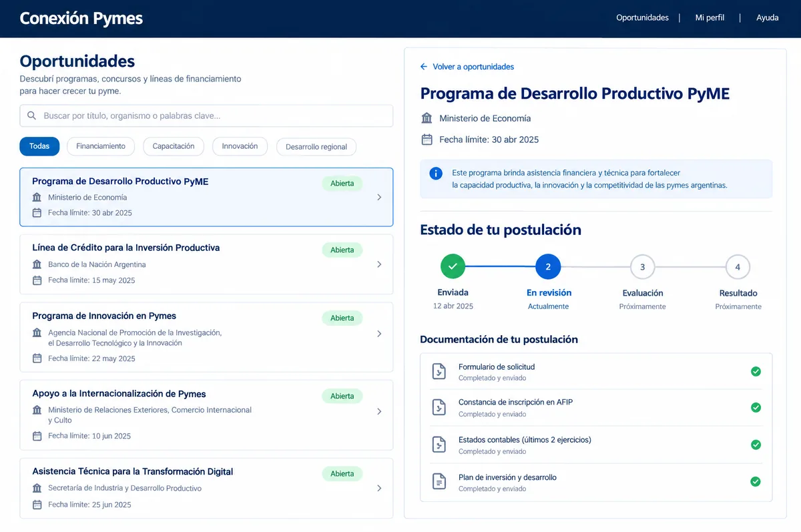Click the Documentación de tu postulación heading
Image resolution: width=801 pixels, height=532 pixels.
[499, 339]
